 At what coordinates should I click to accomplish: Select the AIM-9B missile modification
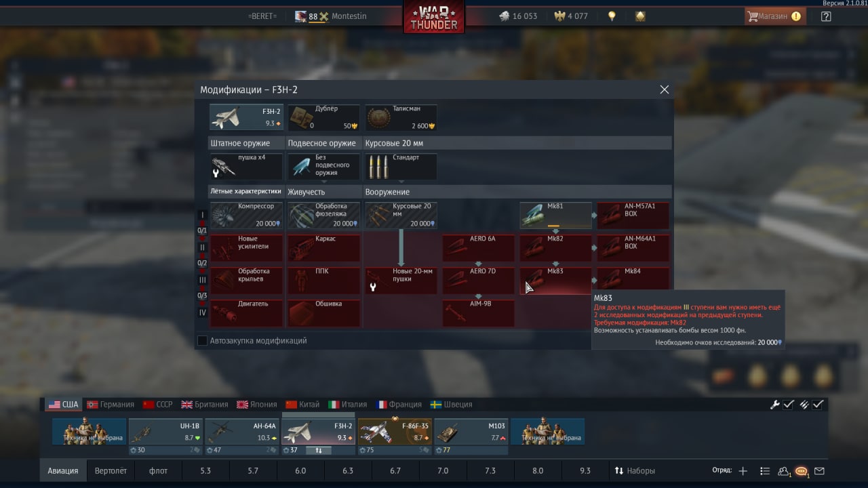point(479,313)
